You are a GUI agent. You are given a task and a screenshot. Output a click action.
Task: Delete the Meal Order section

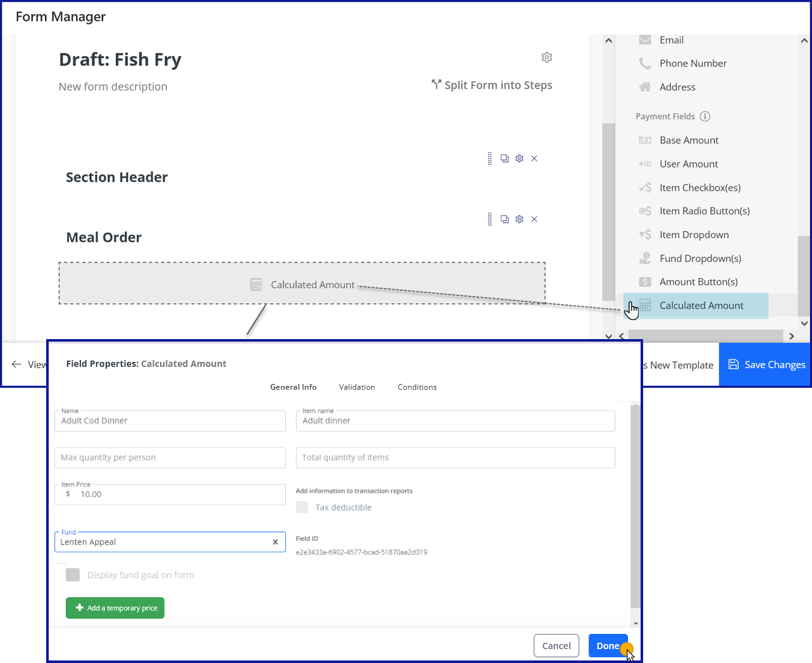pyautogui.click(x=534, y=220)
